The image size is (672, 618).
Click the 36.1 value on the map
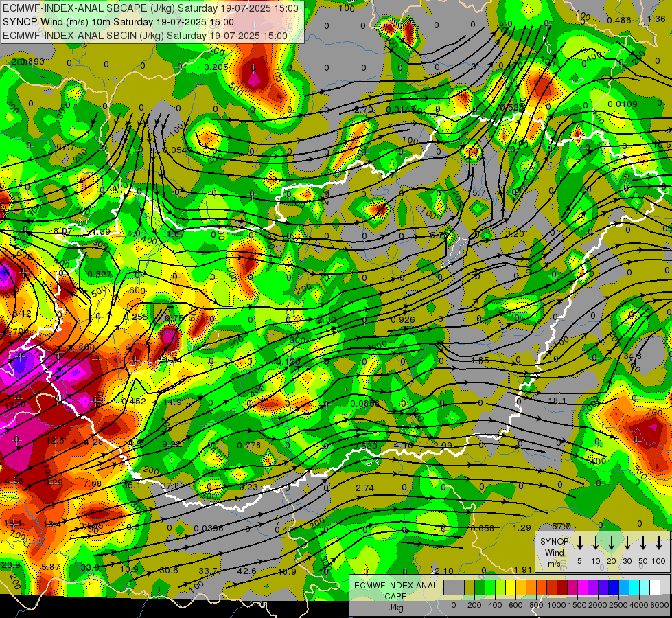[x=132, y=485]
